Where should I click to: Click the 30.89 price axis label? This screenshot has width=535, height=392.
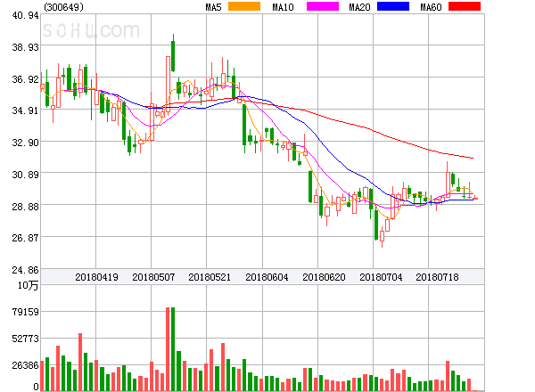(x=25, y=175)
